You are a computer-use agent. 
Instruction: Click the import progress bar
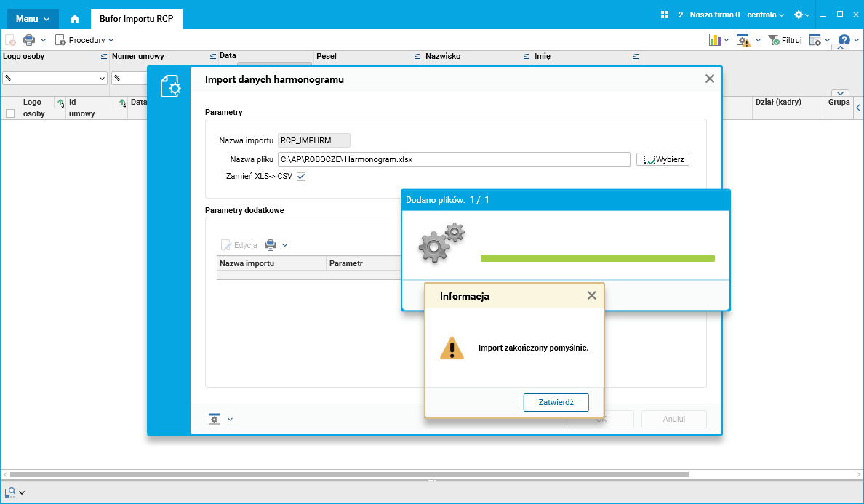click(x=597, y=258)
